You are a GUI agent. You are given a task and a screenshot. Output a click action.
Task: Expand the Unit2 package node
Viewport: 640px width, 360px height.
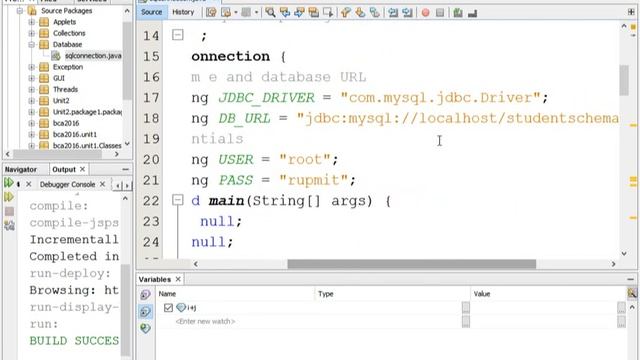point(31,100)
